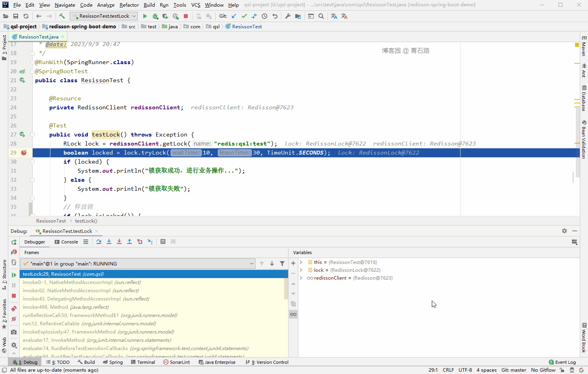588x374 pixels.
Task: Click Step Into icon in debugger
Action: click(109, 241)
